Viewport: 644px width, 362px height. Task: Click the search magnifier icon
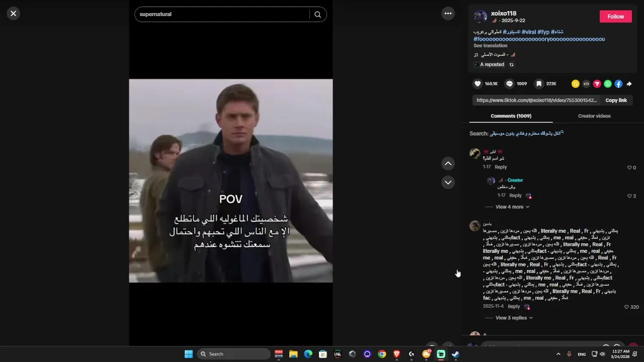tap(317, 15)
